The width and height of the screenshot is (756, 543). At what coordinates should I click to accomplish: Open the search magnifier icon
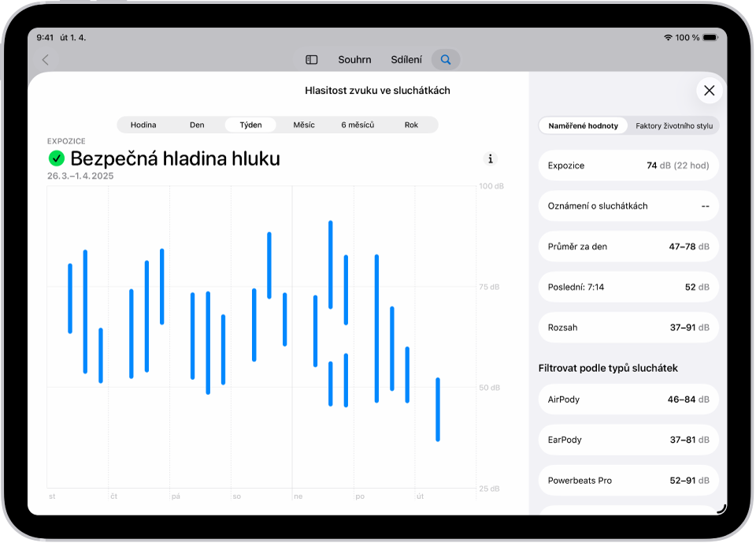pos(446,59)
